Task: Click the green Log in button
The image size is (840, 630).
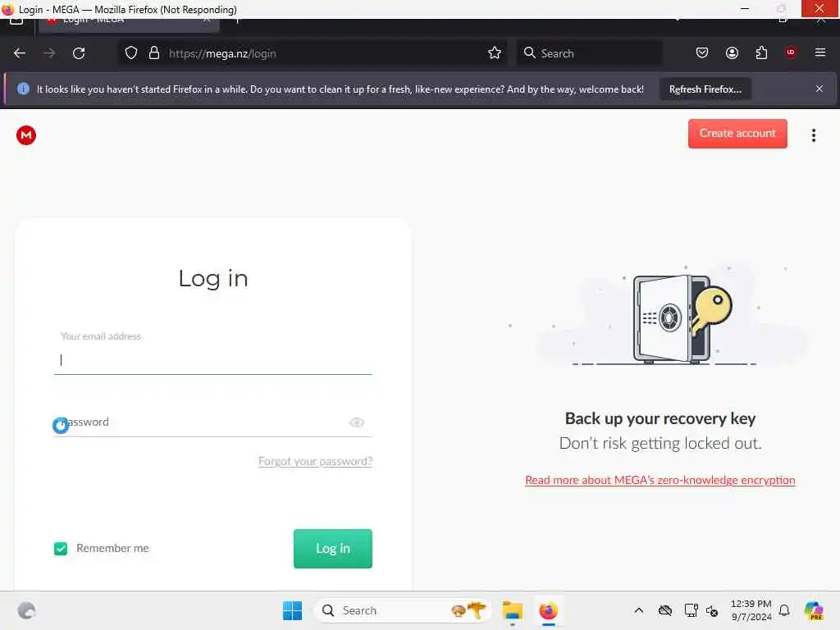Action: pos(333,549)
